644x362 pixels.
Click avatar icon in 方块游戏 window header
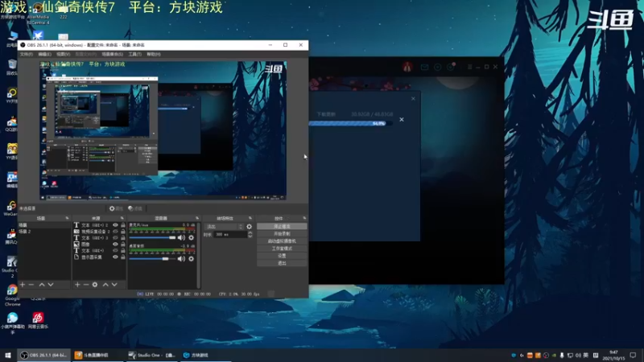click(407, 67)
